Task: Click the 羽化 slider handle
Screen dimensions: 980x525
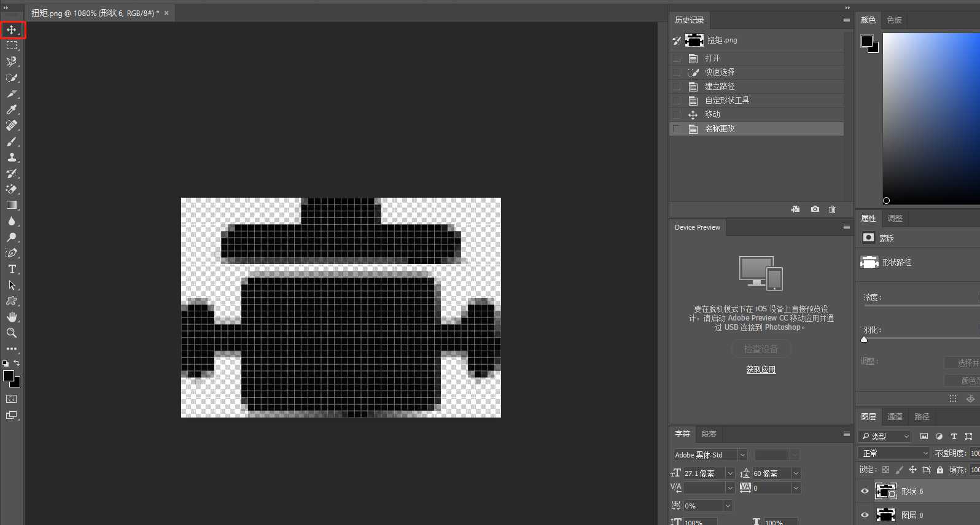Action: click(864, 340)
